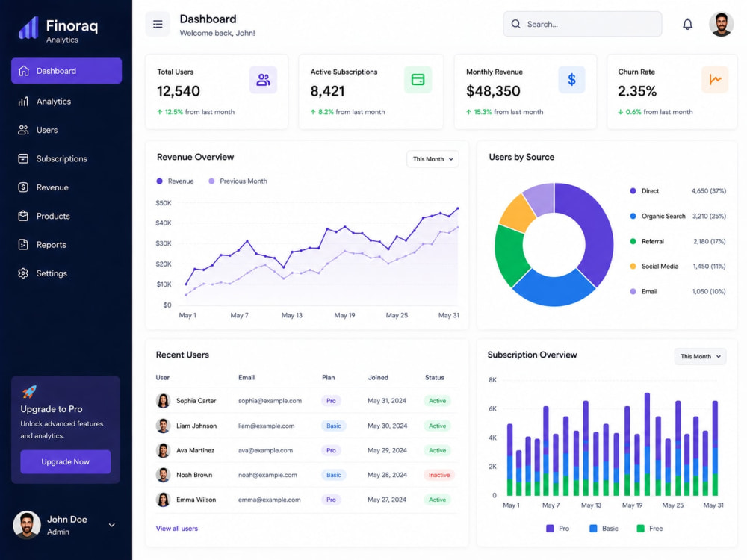Click Referral color dot
Viewport: 747px width, 560px height.
(x=633, y=241)
